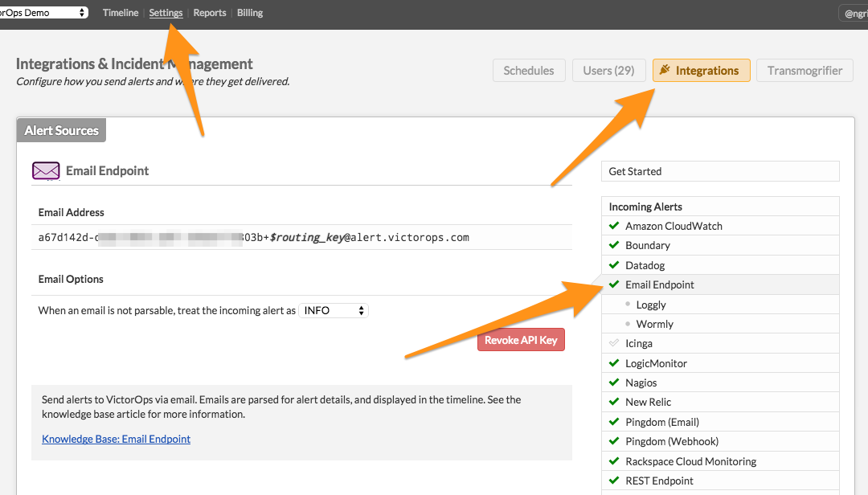Select Nagios integration

click(720, 382)
